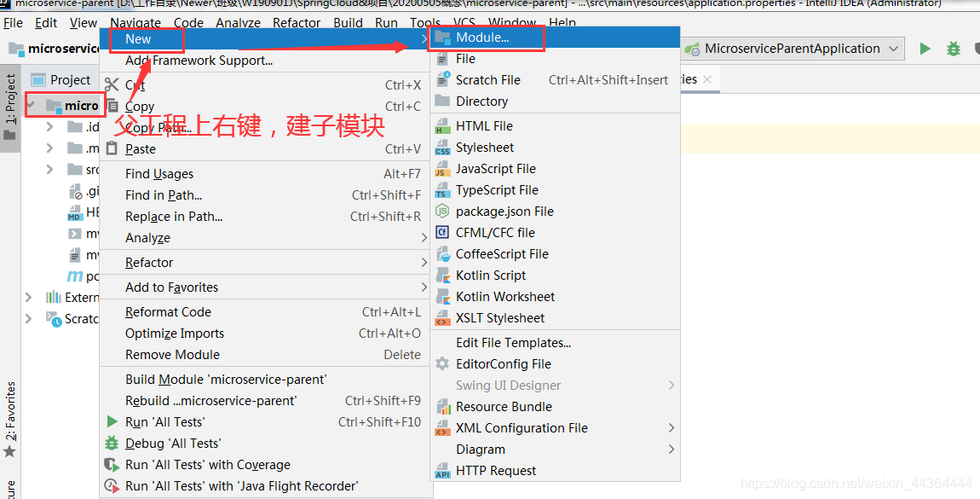Open the Build menu in menu bar
Image resolution: width=980 pixels, height=499 pixels.
[349, 23]
